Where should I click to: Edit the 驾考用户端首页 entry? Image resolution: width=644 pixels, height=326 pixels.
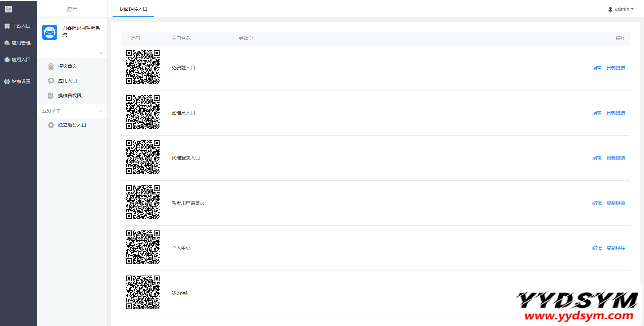(597, 203)
